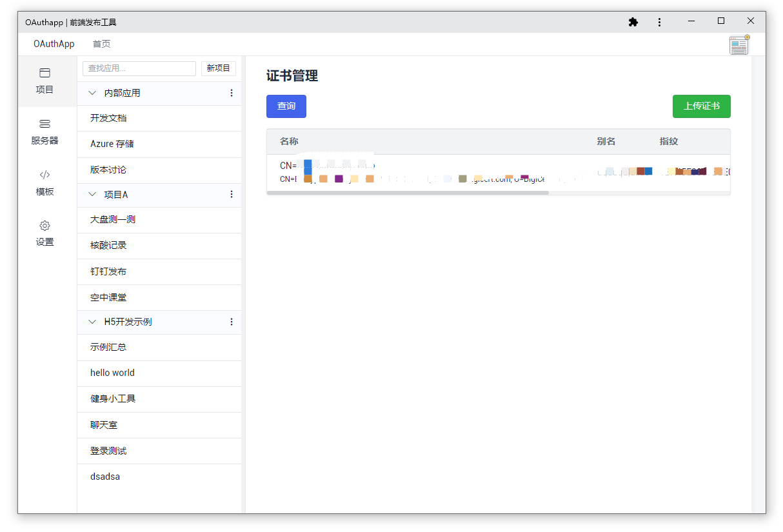Open the 模板 panel
This screenshot has height=532, width=783.
click(x=45, y=182)
